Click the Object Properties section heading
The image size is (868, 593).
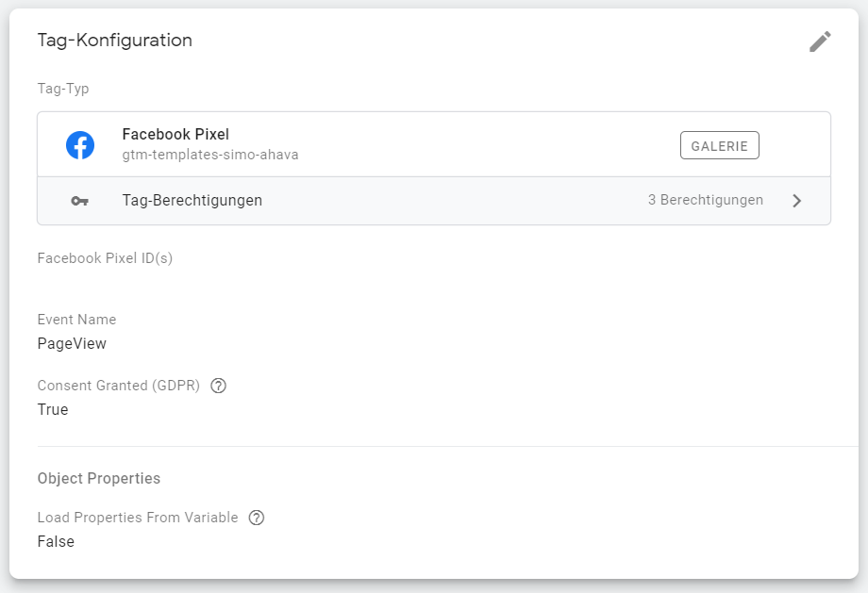tap(99, 479)
